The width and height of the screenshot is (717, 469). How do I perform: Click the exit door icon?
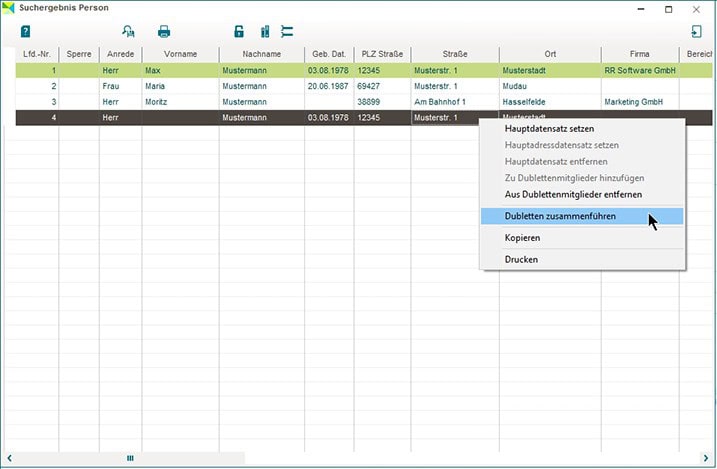click(x=696, y=32)
